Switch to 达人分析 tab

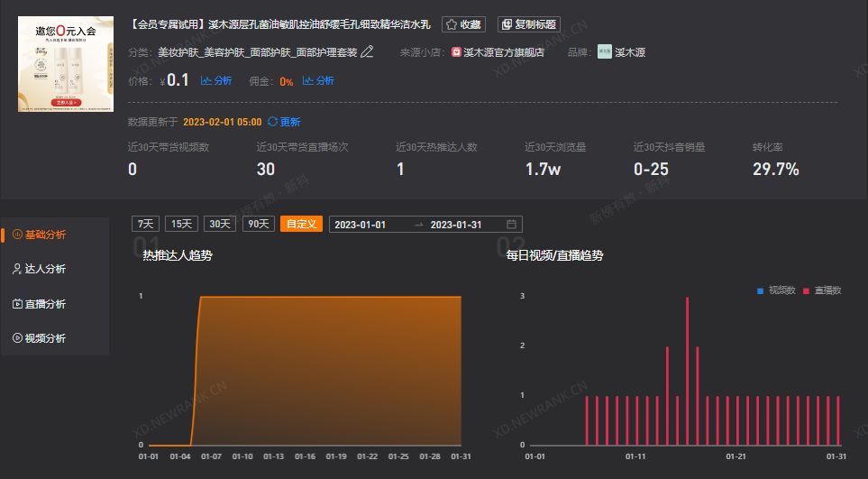(45, 269)
